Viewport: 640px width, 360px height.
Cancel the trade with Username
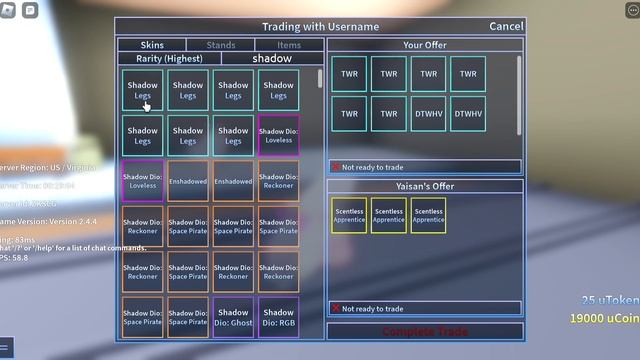point(506,27)
